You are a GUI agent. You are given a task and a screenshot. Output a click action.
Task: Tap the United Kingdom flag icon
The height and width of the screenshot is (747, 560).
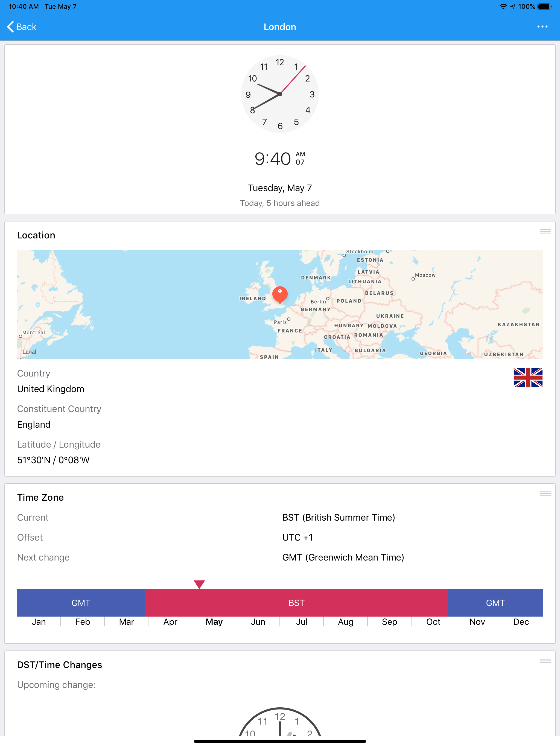tap(528, 378)
